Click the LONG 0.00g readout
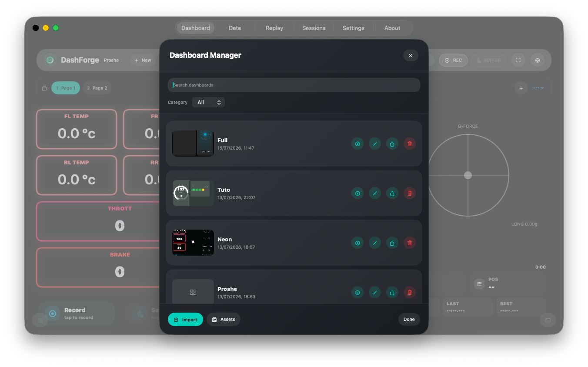Viewport: 588px width, 367px height. click(525, 224)
